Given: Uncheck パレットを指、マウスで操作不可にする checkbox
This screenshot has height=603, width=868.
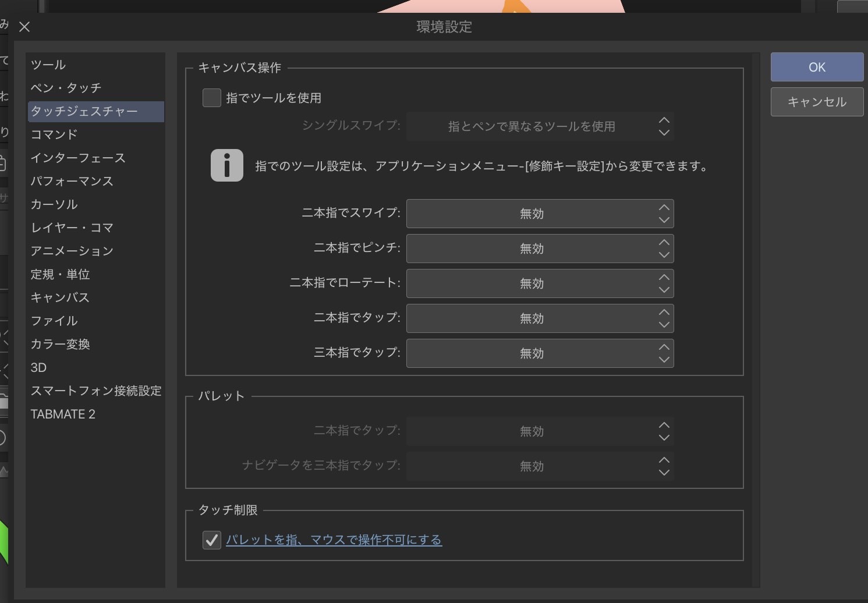Looking at the screenshot, I should pos(211,540).
